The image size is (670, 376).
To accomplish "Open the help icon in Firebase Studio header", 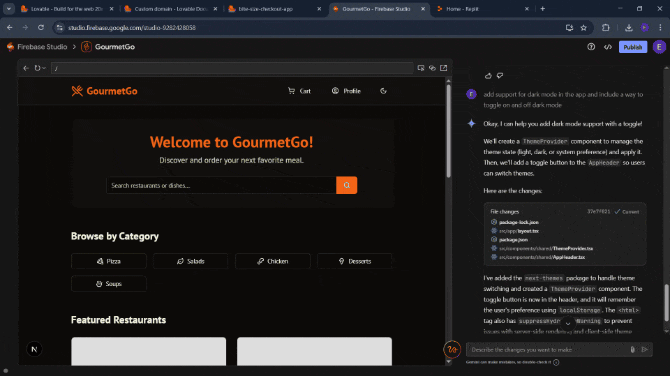I will [591, 47].
